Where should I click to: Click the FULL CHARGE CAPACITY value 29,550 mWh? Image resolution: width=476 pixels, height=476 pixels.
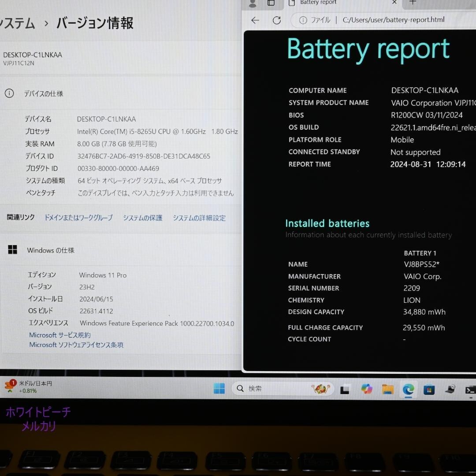point(424,328)
